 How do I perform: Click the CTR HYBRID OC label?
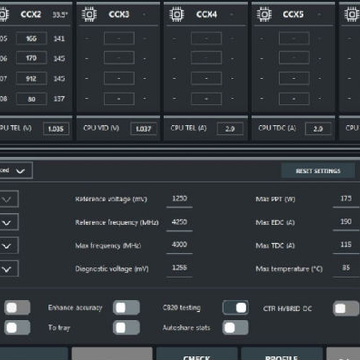click(x=288, y=309)
